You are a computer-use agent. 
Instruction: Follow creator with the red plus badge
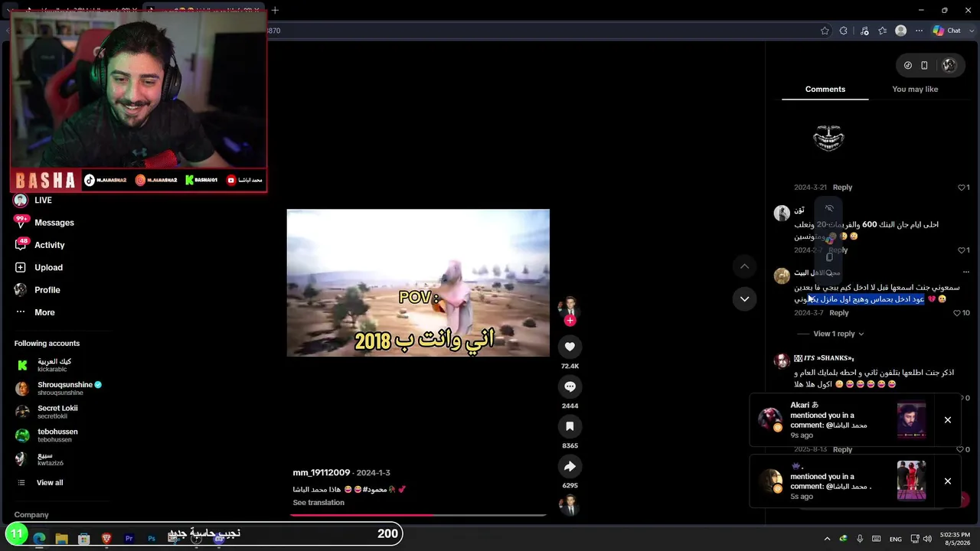570,321
